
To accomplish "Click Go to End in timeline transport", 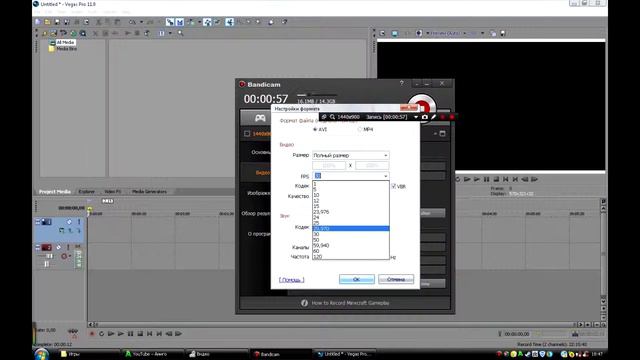I will [159, 334].
